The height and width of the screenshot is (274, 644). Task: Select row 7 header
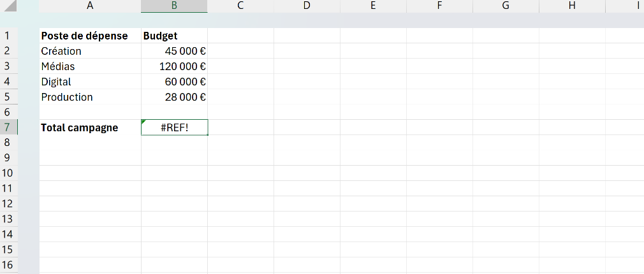pos(9,127)
